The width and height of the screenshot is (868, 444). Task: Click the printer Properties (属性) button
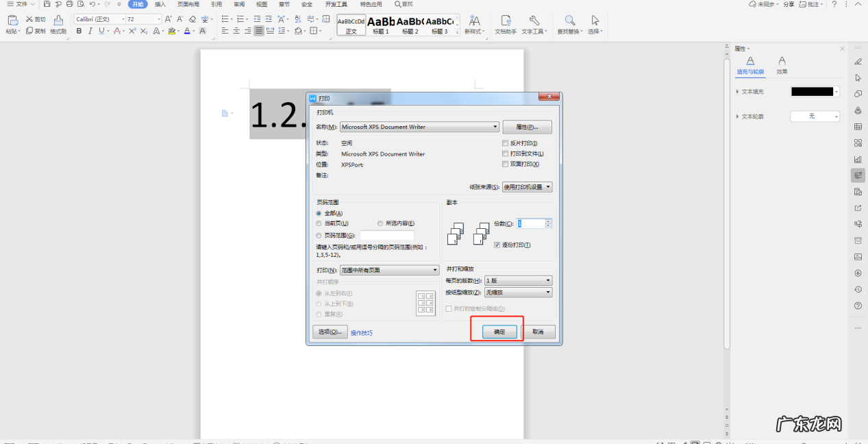click(x=527, y=127)
